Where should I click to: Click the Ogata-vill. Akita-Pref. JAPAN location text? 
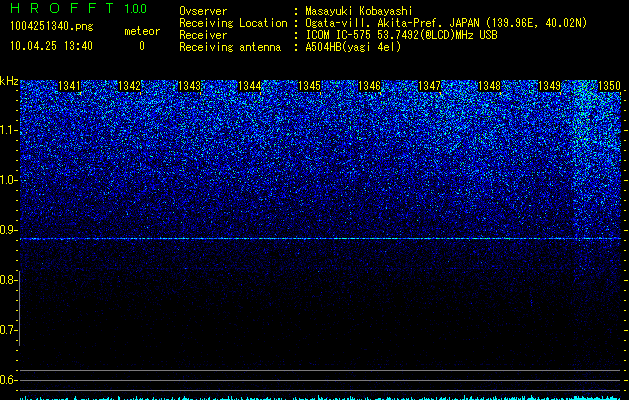click(x=446, y=23)
